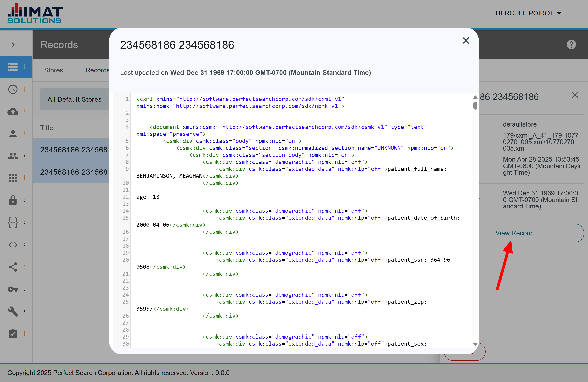This screenshot has width=588, height=382.
Task: Click the Last updated timestamp text
Action: pos(245,72)
